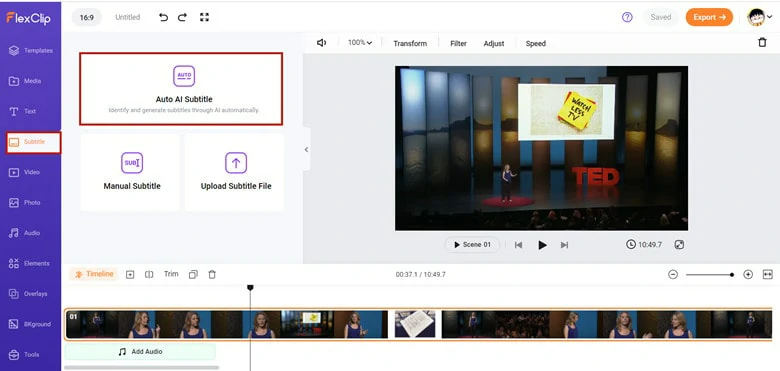Viewport: 780px width, 371px height.
Task: Mute the clip volume speaker icon
Action: coord(321,43)
